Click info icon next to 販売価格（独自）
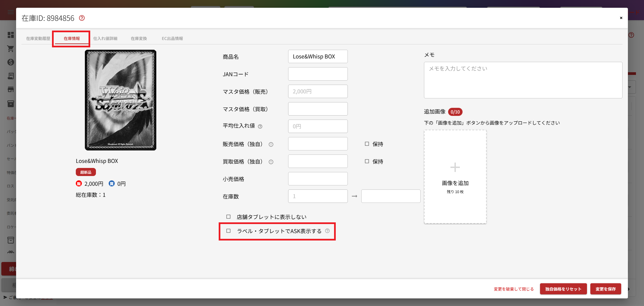Image resolution: width=644 pixels, height=306 pixels. (271, 144)
